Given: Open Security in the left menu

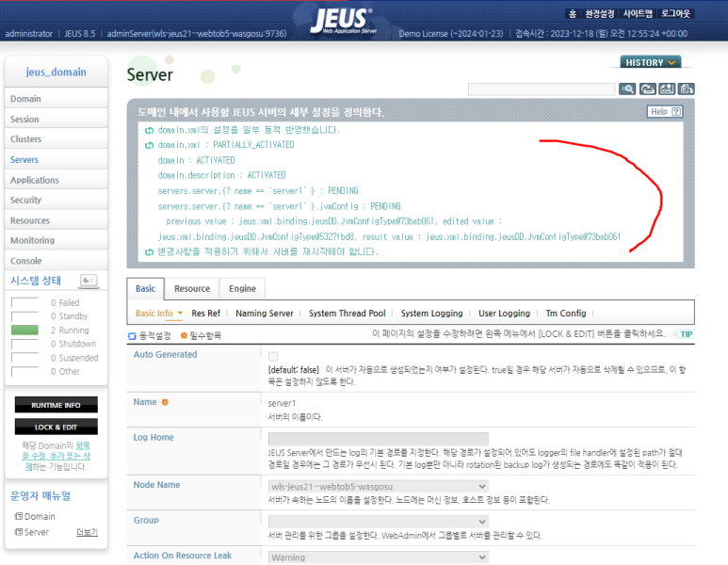Looking at the screenshot, I should (57, 200).
